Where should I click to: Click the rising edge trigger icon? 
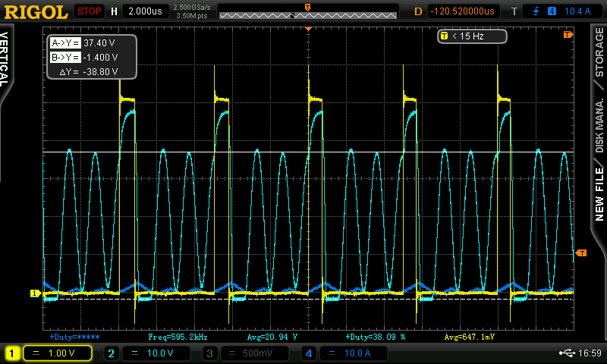(x=535, y=11)
